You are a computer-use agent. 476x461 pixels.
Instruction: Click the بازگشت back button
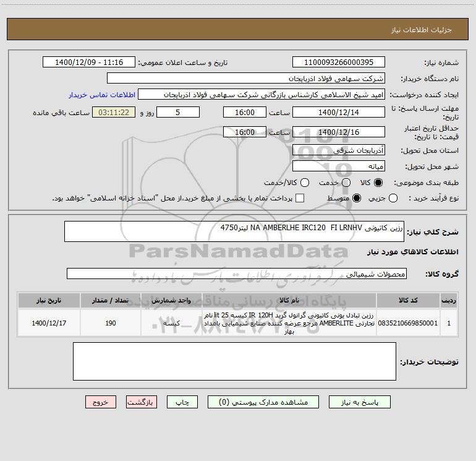coord(142,402)
